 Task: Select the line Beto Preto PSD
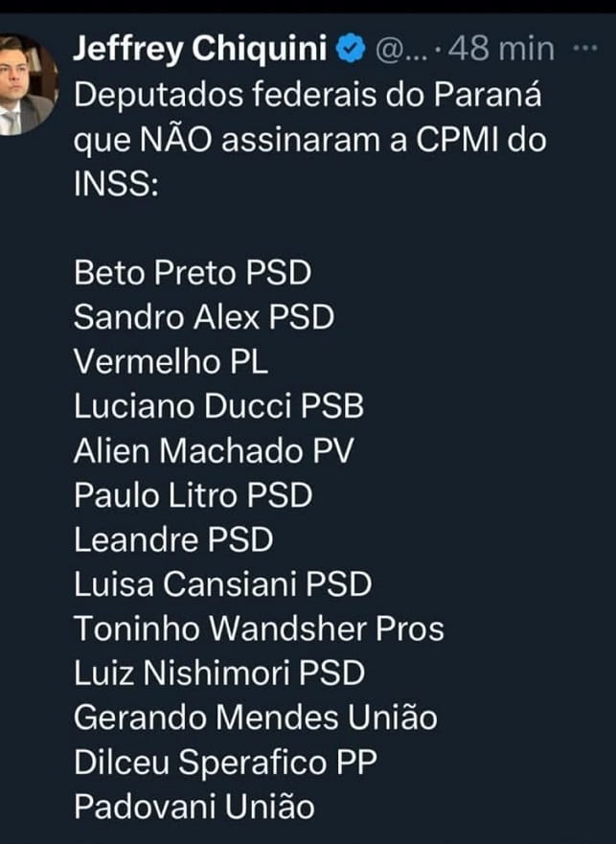click(x=193, y=272)
